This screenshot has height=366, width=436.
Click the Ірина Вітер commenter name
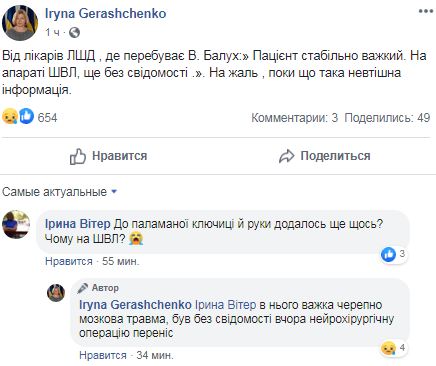(x=77, y=224)
